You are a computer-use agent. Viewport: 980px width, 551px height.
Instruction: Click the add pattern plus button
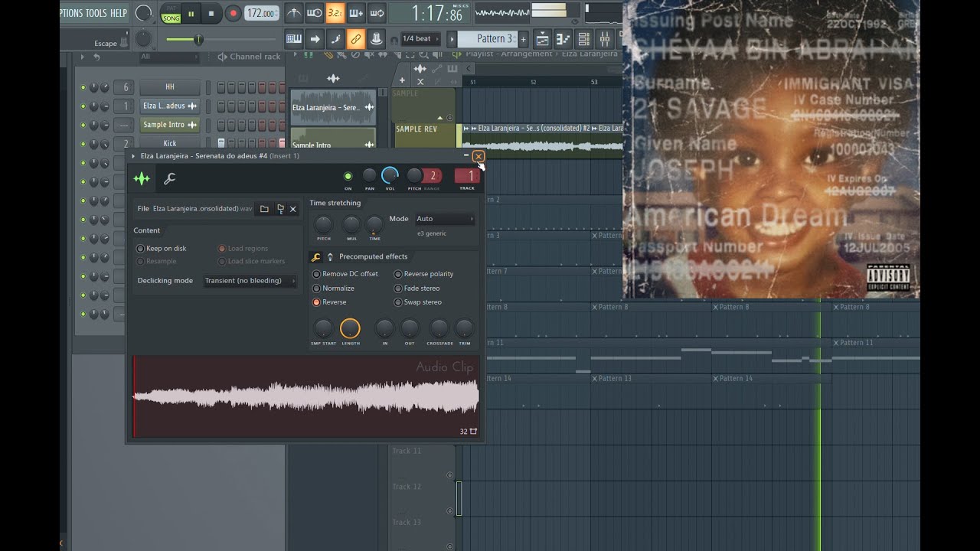[x=524, y=39]
